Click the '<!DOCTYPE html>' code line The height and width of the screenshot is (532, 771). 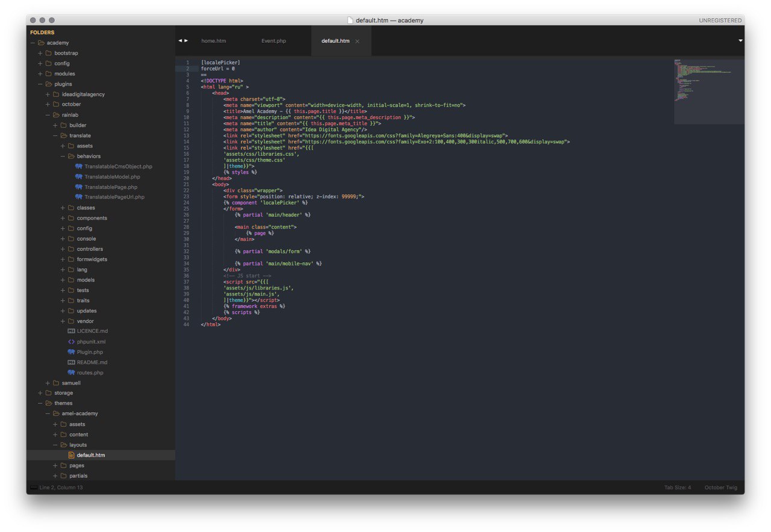tap(222, 81)
